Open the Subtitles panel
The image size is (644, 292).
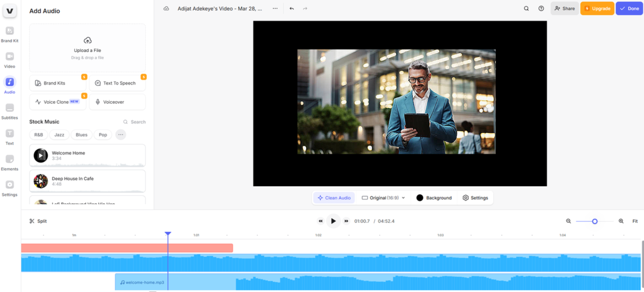tap(10, 111)
